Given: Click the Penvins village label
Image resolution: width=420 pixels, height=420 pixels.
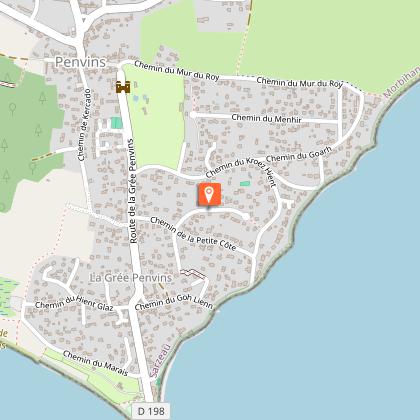Looking at the screenshot, I should click(80, 62).
